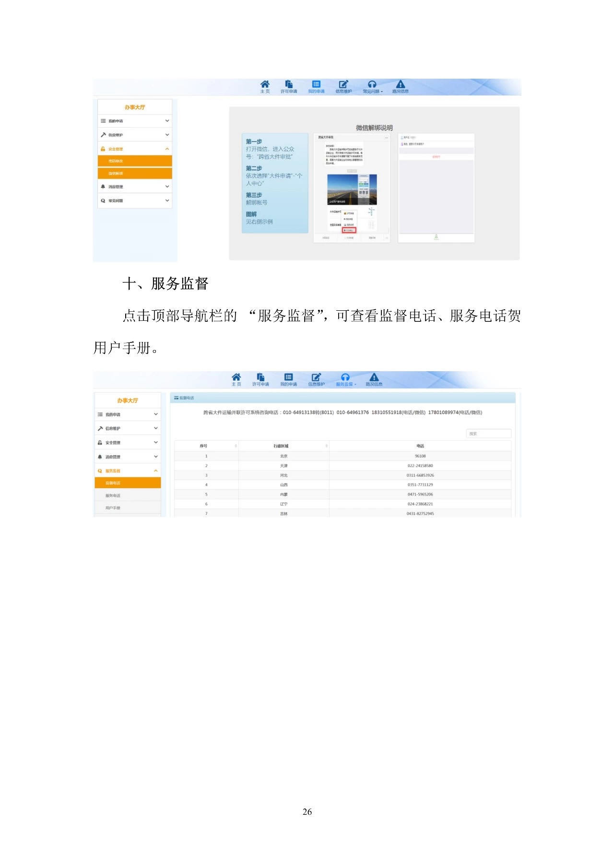Click the 搜索 search field above the phone table
The height and width of the screenshot is (868, 614).
click(x=489, y=434)
